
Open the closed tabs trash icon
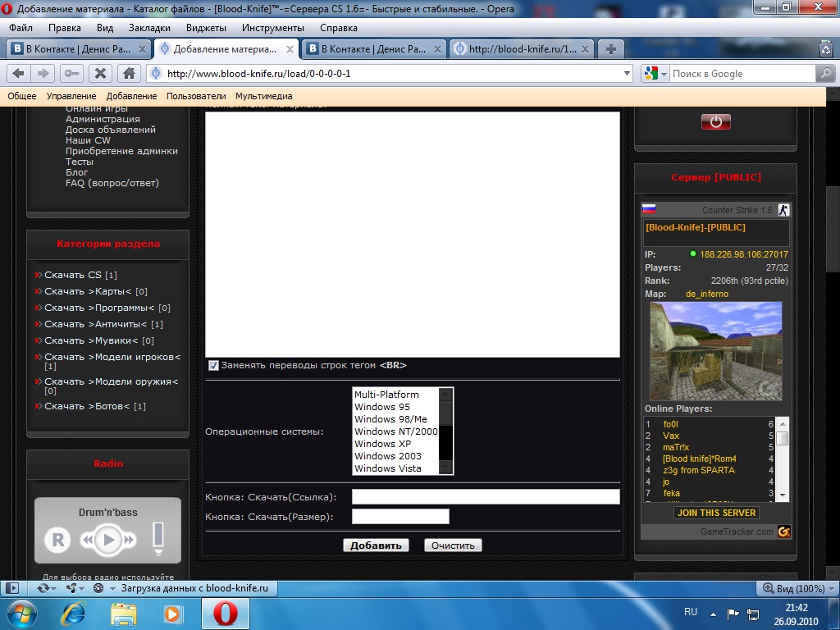[826, 49]
